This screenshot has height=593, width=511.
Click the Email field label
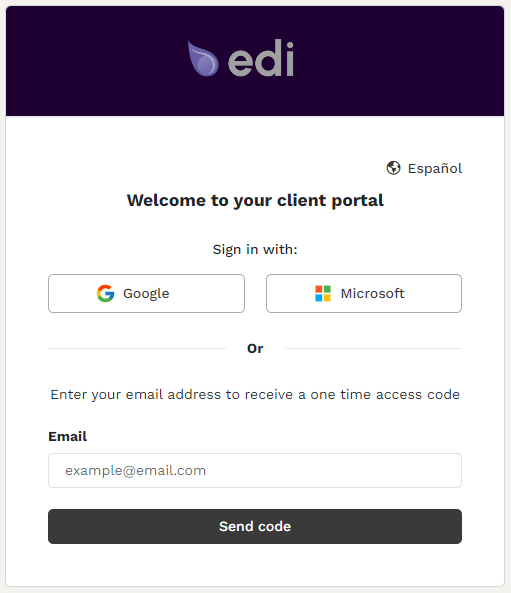68,436
